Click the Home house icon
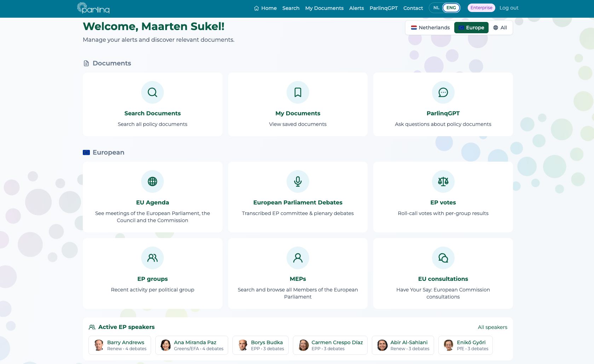 coord(256,8)
